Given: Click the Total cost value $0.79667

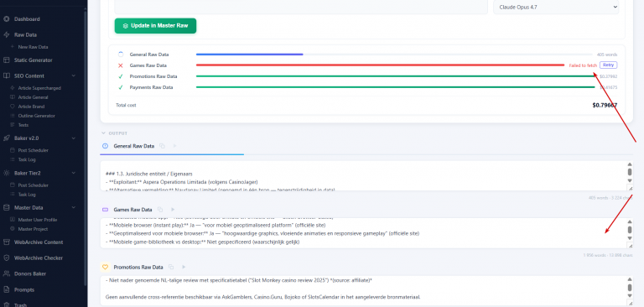Looking at the screenshot, I should (x=605, y=105).
